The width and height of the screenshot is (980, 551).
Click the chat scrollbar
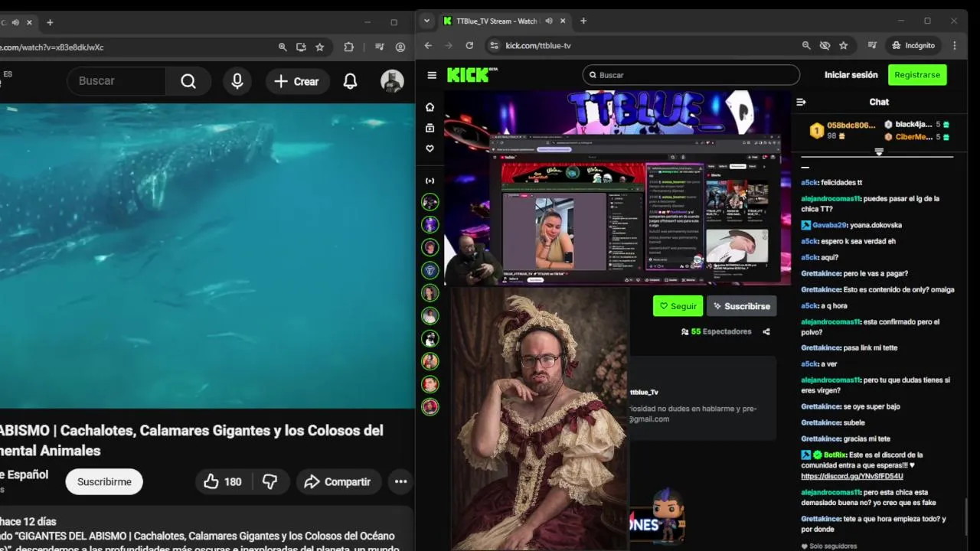click(x=966, y=516)
